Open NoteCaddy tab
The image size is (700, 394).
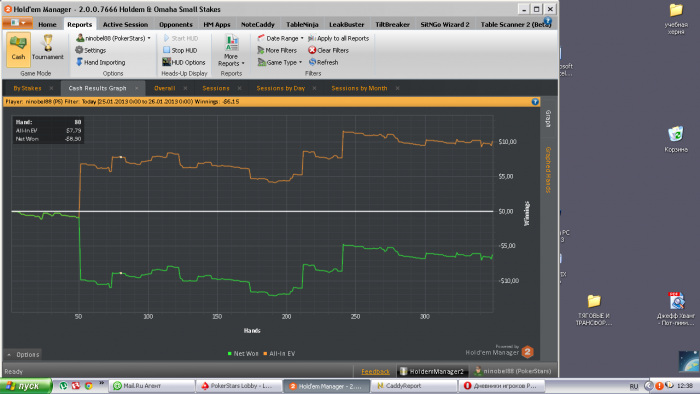coord(258,25)
